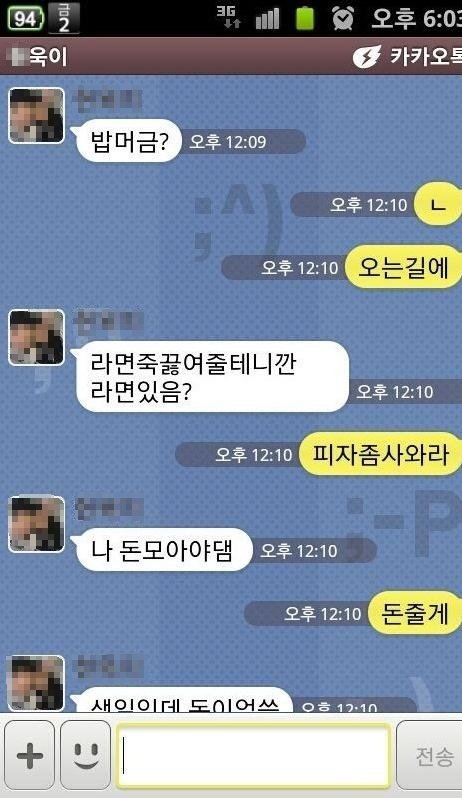Tap the date widget showing 금 2

[64, 18]
